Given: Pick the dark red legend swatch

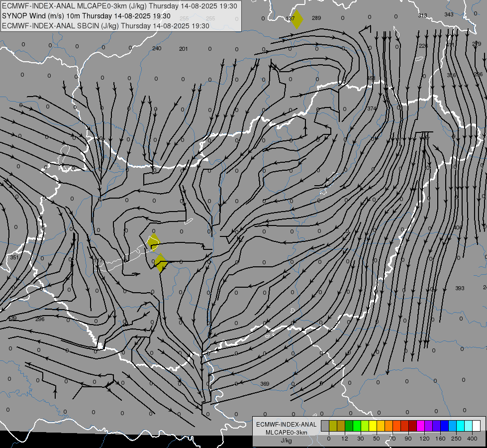Looking at the screenshot, I should pyautogui.click(x=412, y=426).
